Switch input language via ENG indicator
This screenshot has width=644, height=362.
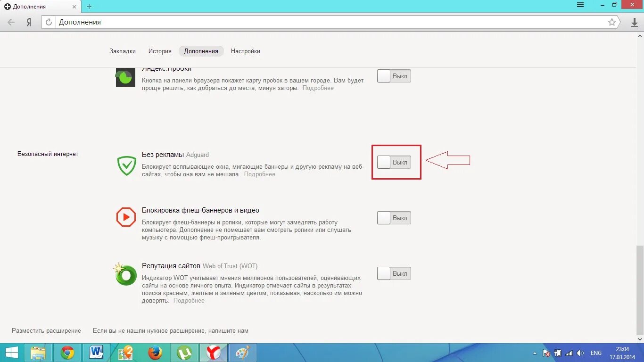[596, 353]
